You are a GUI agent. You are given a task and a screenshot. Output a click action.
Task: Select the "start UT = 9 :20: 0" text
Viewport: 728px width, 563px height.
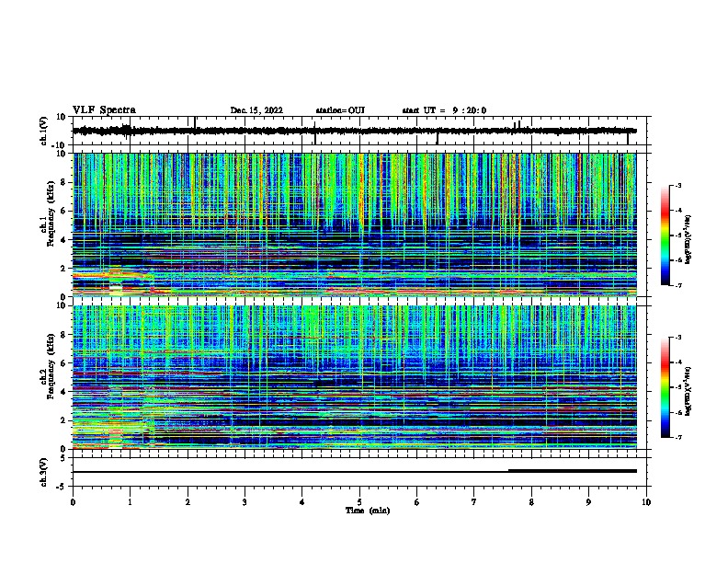click(x=444, y=110)
